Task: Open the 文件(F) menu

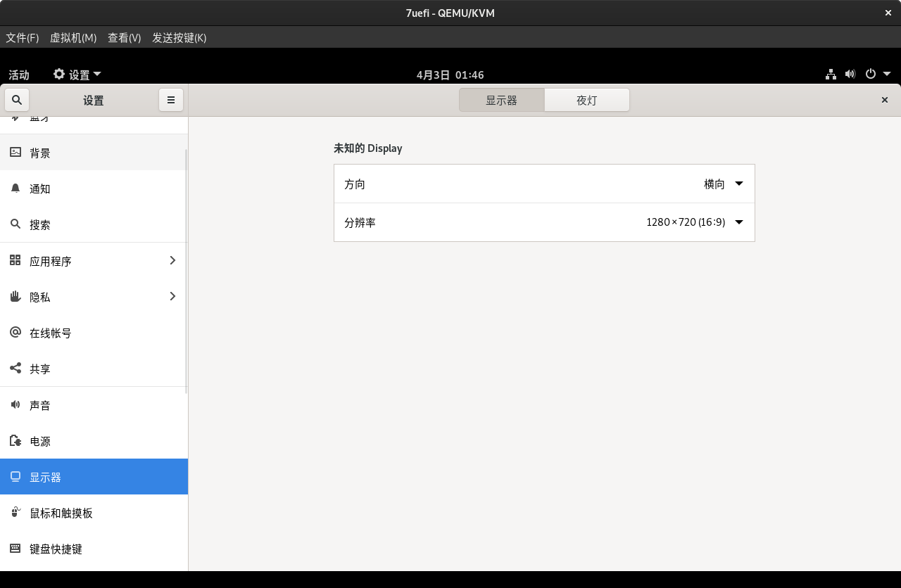Action: (x=23, y=37)
